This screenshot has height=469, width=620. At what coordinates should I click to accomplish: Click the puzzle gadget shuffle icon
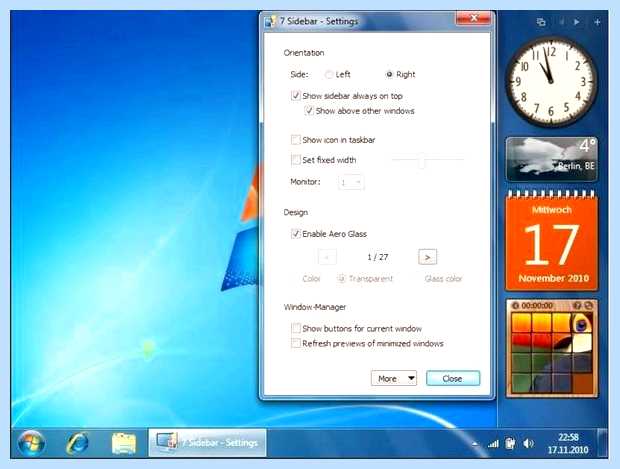point(588,306)
